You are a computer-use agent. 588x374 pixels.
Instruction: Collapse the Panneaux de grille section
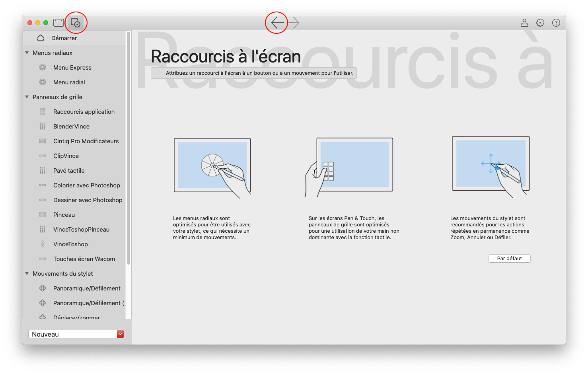click(x=27, y=97)
